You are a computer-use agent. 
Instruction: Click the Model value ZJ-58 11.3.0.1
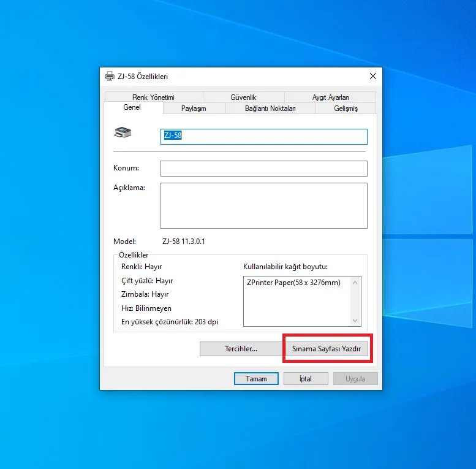[184, 242]
